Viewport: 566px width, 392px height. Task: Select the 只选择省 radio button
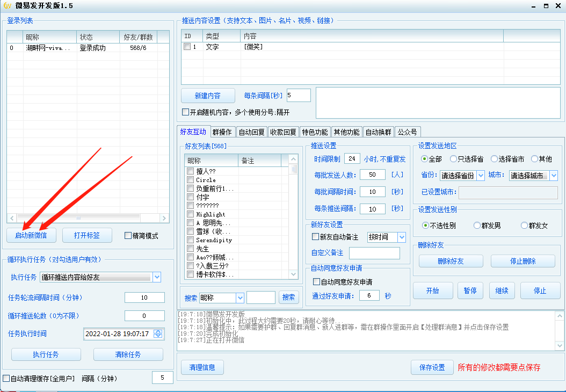click(x=453, y=159)
